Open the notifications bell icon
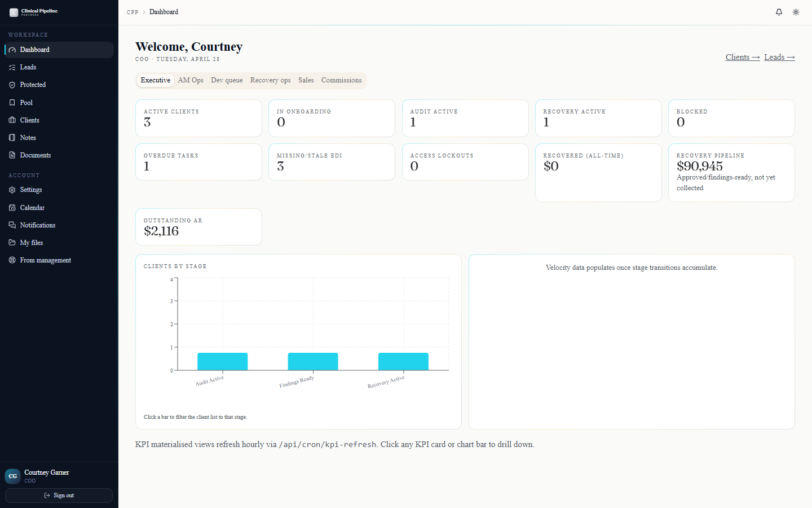The width and height of the screenshot is (812, 508). tap(779, 12)
